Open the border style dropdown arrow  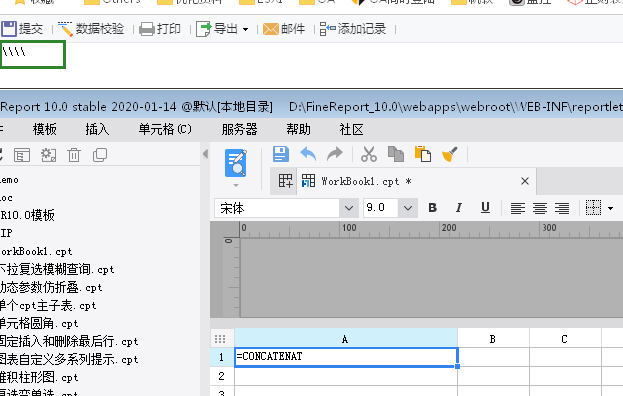(x=610, y=209)
